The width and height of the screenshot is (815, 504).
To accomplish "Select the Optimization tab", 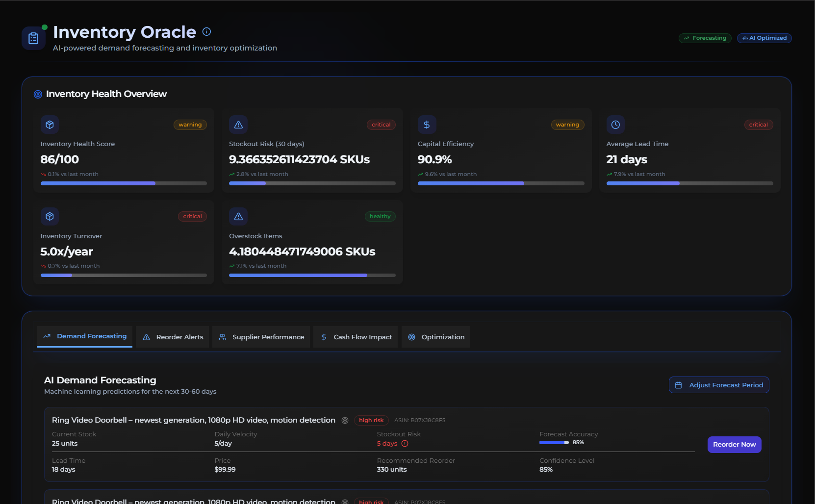I will coord(436,337).
